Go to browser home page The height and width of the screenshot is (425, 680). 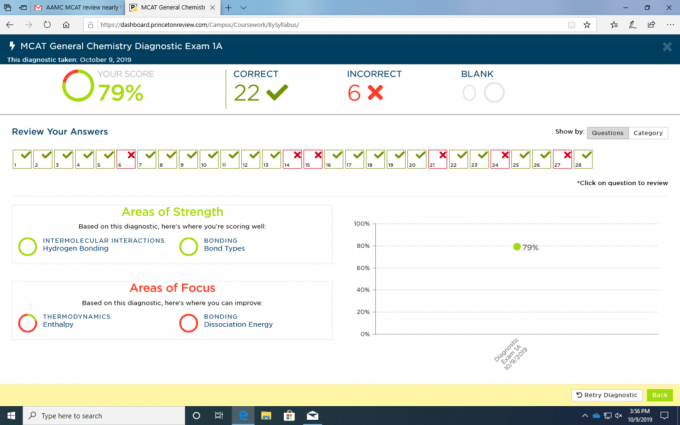(66, 25)
